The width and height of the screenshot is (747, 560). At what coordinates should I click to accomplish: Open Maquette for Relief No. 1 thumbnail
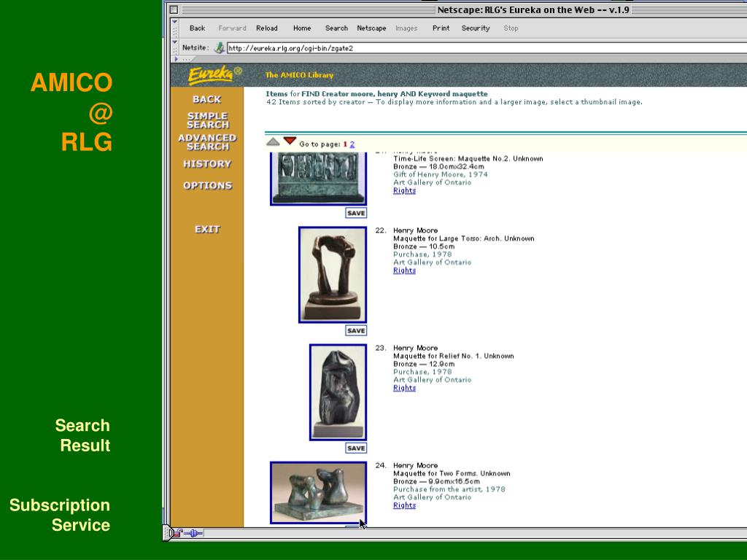point(338,392)
